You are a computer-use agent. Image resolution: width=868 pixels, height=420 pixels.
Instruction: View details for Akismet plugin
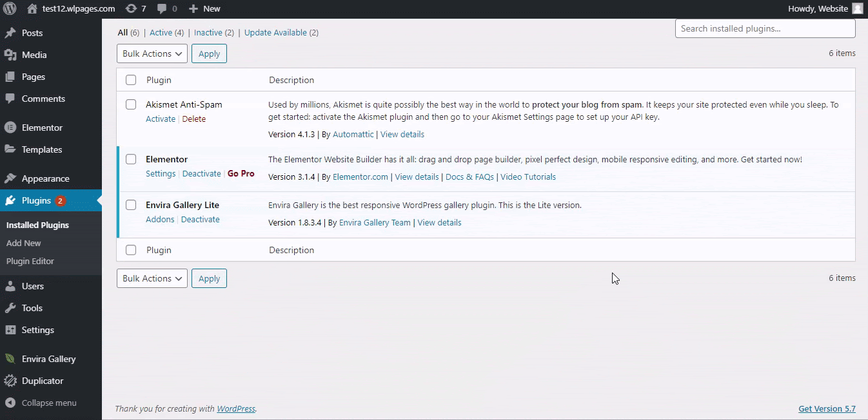pos(402,134)
